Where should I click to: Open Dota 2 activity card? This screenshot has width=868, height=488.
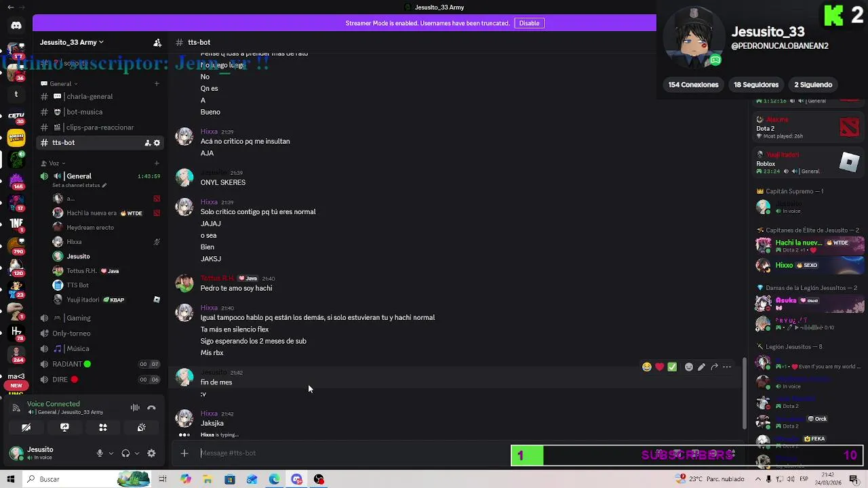(809, 127)
